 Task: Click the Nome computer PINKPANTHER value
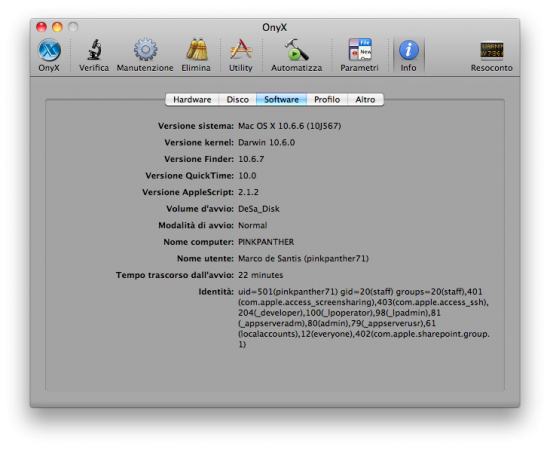266,242
